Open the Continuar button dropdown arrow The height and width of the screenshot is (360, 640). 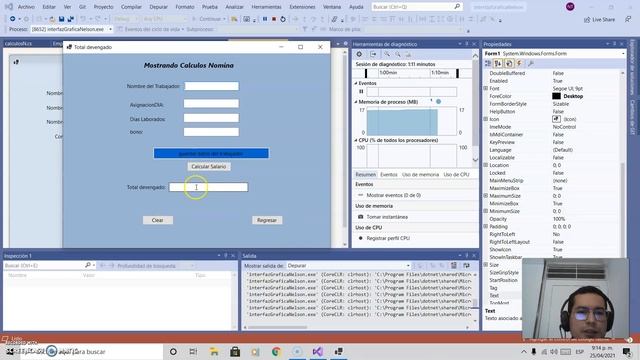pos(224,19)
